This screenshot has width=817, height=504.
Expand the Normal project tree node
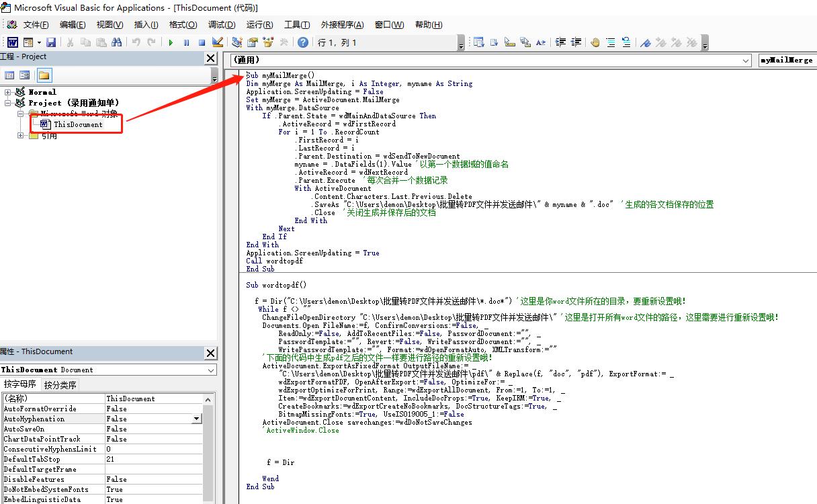[8, 92]
